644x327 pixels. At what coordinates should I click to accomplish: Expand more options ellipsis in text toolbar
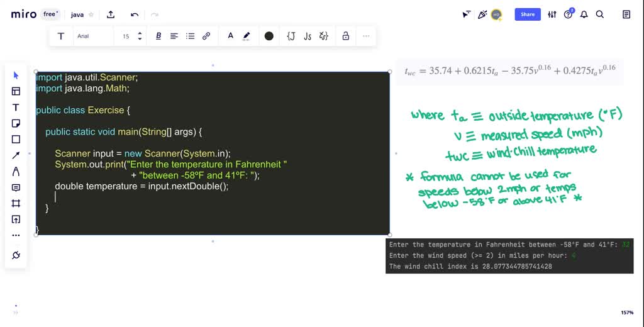pyautogui.click(x=366, y=36)
